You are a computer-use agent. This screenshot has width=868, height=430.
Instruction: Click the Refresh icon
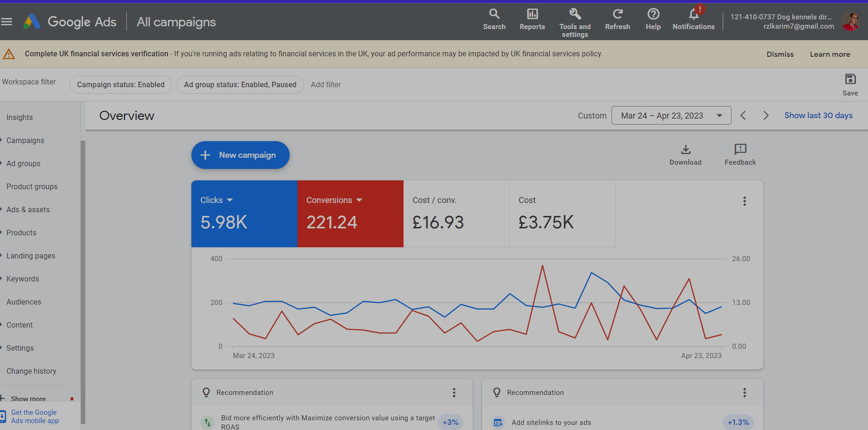(618, 14)
